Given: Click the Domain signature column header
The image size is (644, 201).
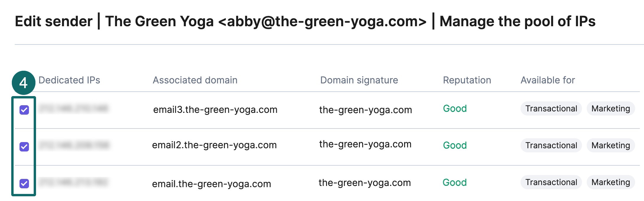Looking at the screenshot, I should point(359,80).
